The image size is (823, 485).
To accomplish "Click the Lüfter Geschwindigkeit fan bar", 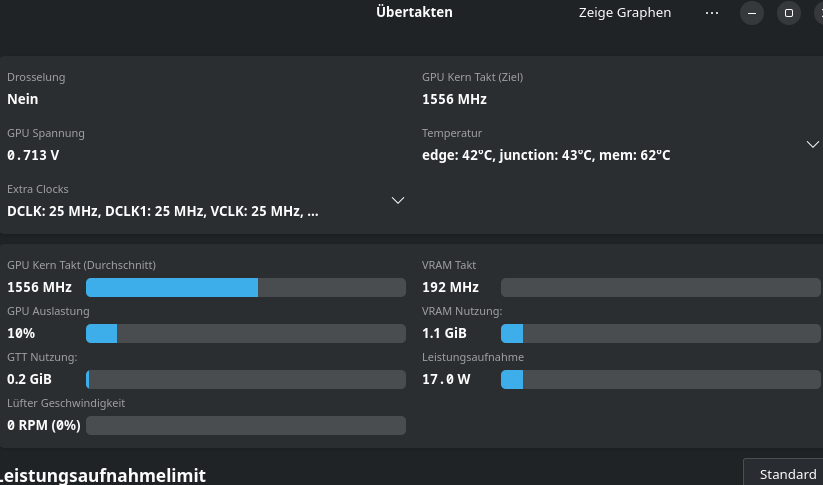I will pyautogui.click(x=246, y=426).
